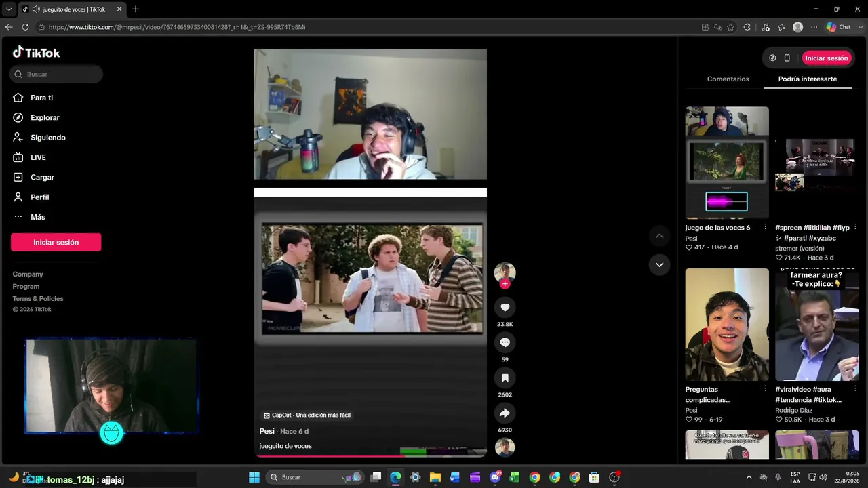Expand the chevron next to Copilot Chat
The width and height of the screenshot is (868, 488).
point(859,27)
